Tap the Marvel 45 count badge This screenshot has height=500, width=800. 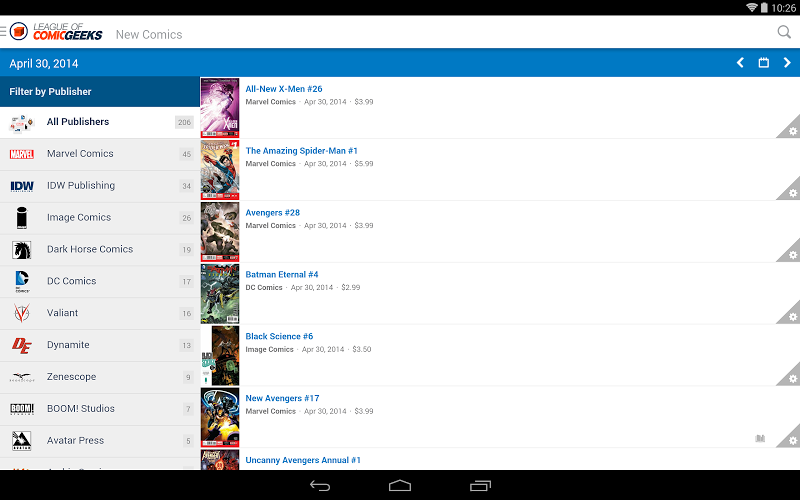(187, 154)
